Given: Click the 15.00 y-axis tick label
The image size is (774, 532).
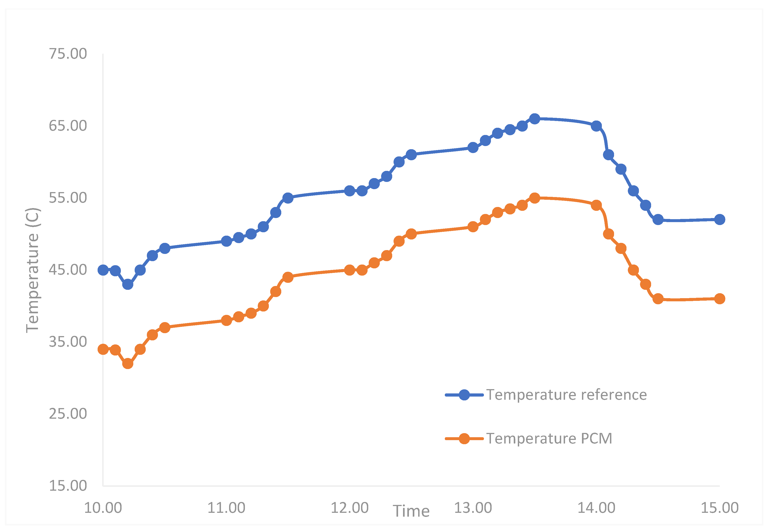Looking at the screenshot, I should pyautogui.click(x=68, y=486).
